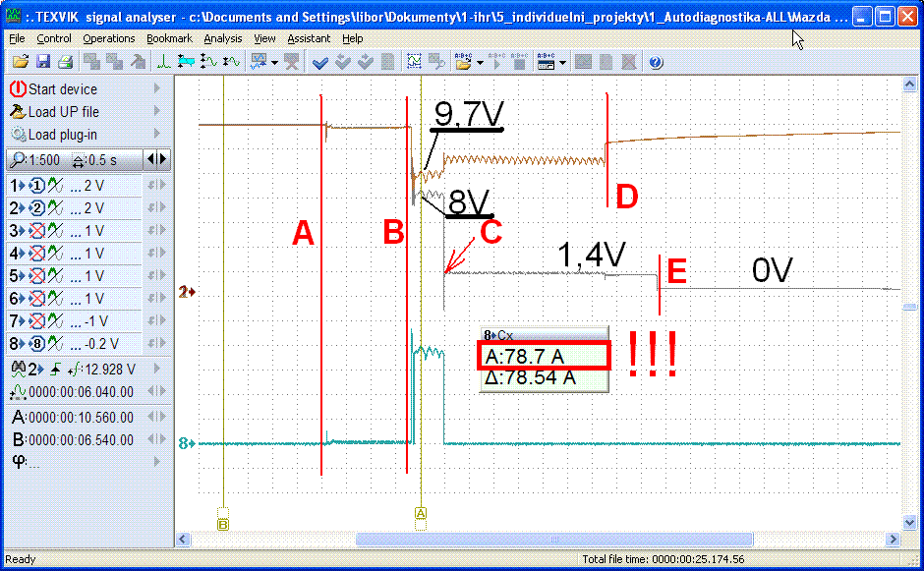Click the Load plug-in gear icon

pos(19,135)
